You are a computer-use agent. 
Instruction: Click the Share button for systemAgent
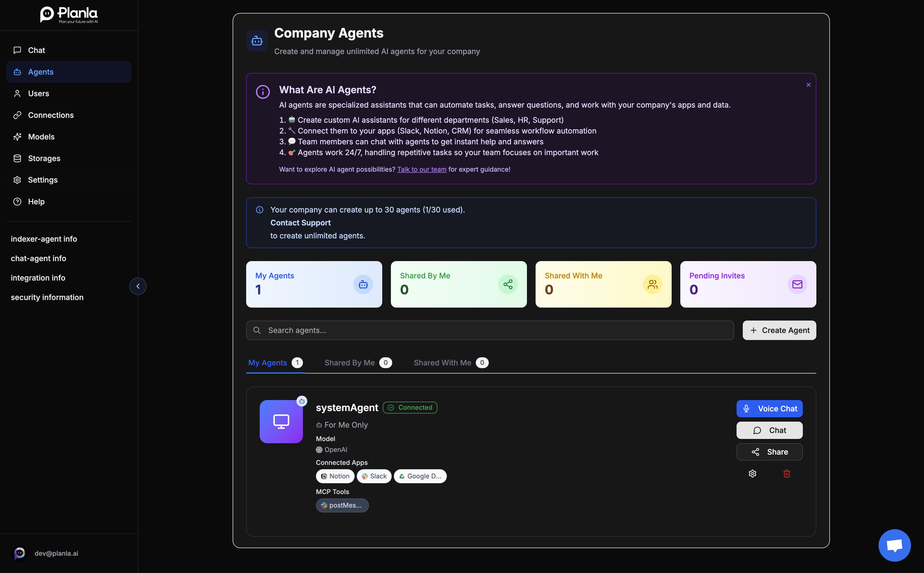(769, 452)
